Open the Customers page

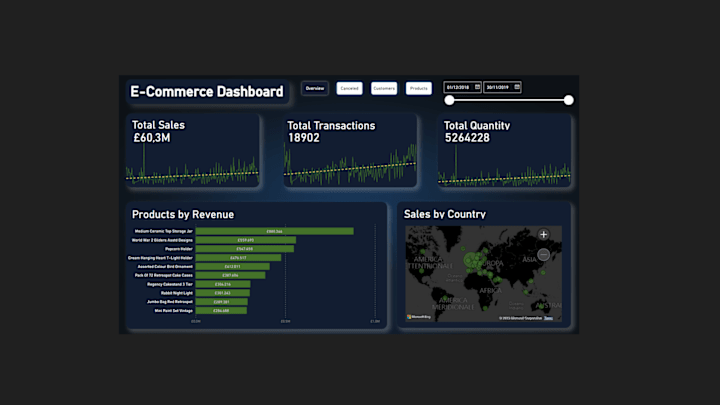[x=384, y=88]
